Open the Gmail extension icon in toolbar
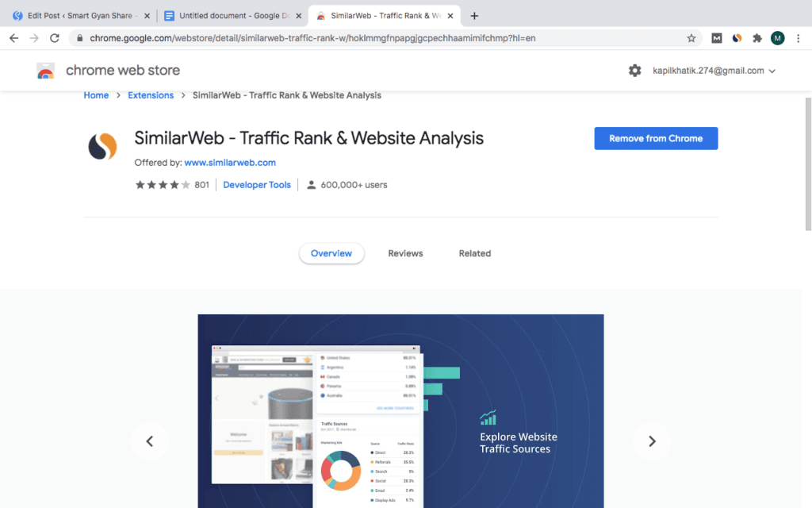 717,38
